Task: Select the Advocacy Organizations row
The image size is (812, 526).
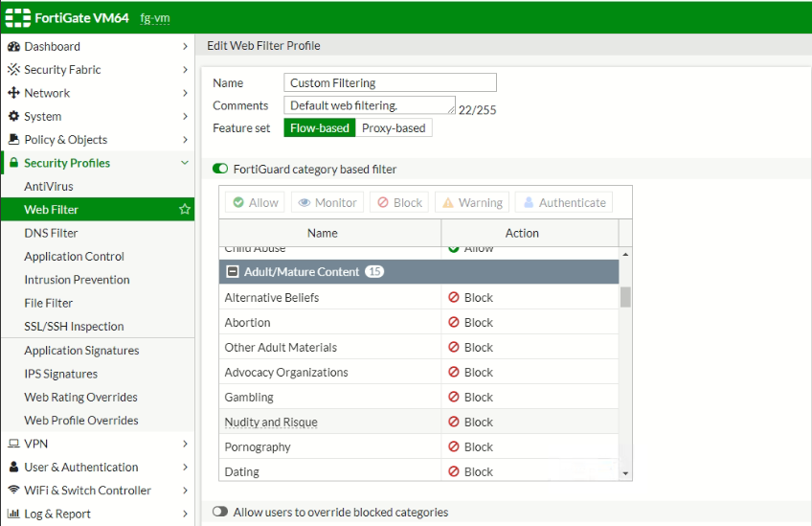Action: [419, 372]
